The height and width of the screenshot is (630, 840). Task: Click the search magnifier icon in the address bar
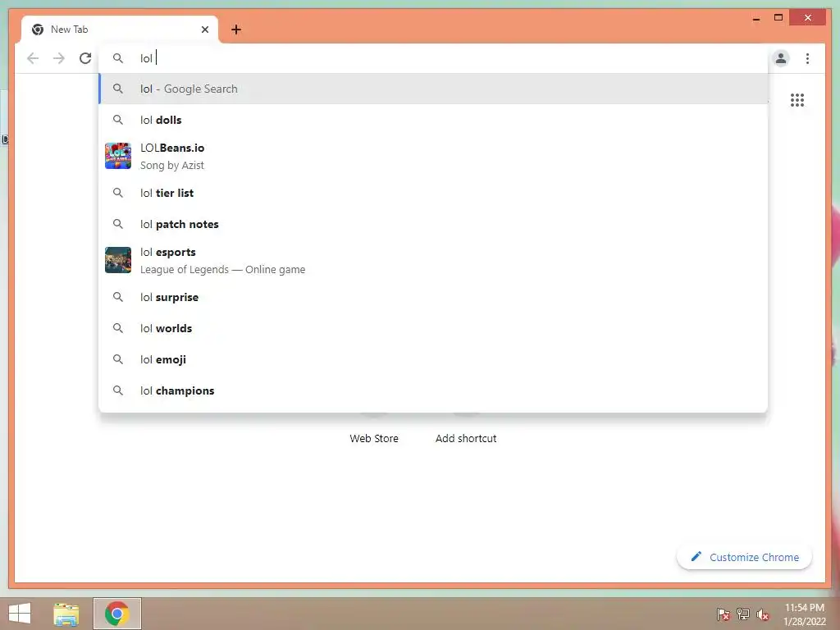pos(118,58)
